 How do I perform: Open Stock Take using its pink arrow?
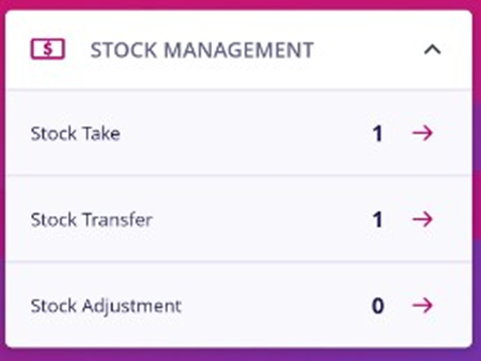coord(423,133)
